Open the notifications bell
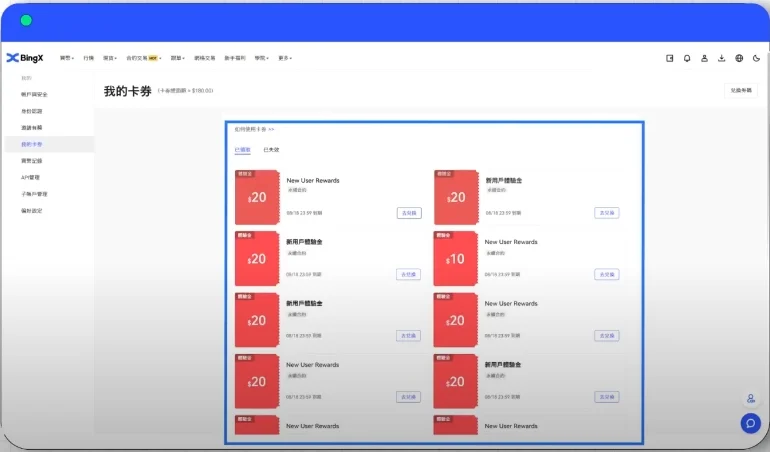 tap(687, 58)
